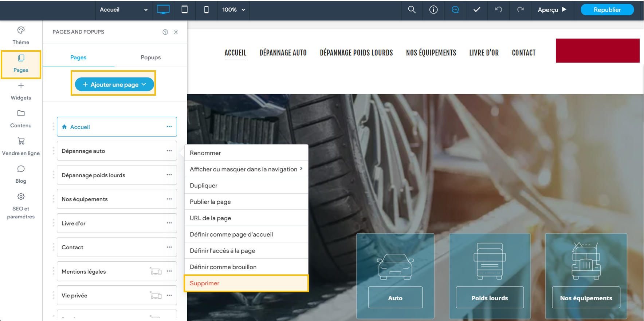Screen dimensions: 644x321
Task: Open options menu for Nos équipements page
Action: [169, 199]
